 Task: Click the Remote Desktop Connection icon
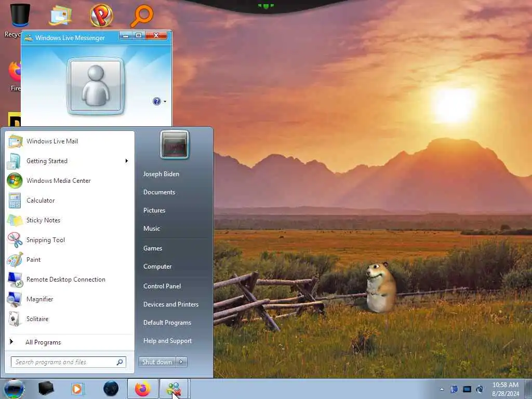coord(15,280)
